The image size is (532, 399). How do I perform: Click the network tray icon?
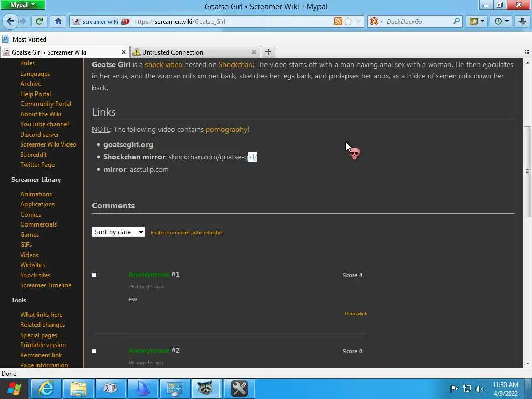[467, 389]
